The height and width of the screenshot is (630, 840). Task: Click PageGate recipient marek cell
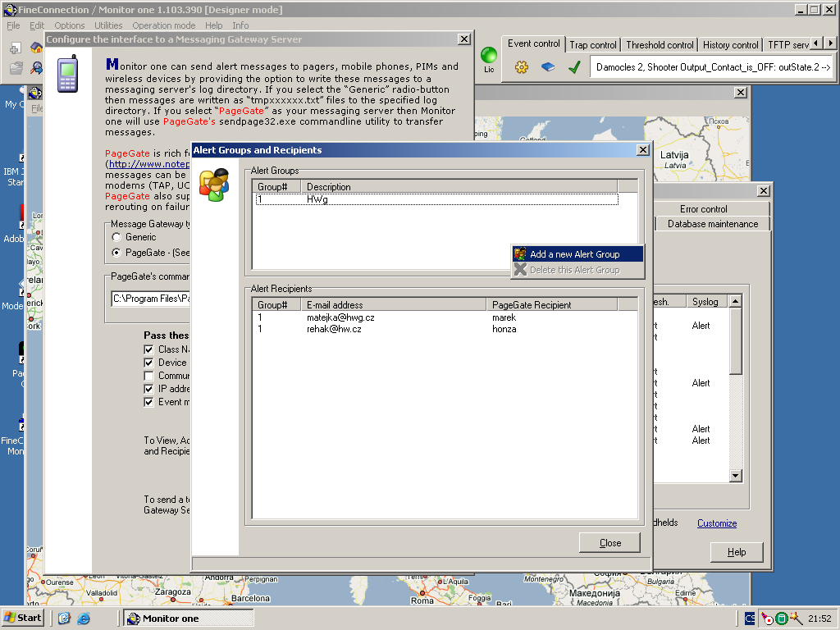[504, 317]
